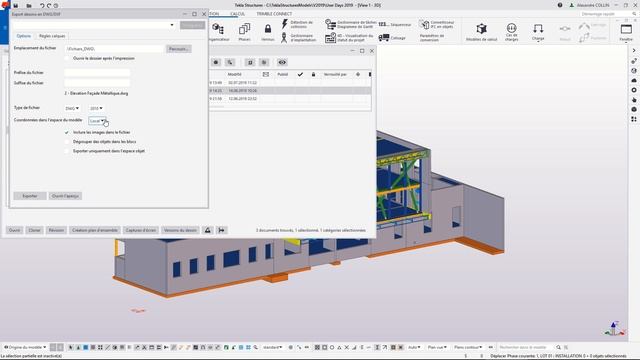Click the undo arrow in title bar

[42, 6]
